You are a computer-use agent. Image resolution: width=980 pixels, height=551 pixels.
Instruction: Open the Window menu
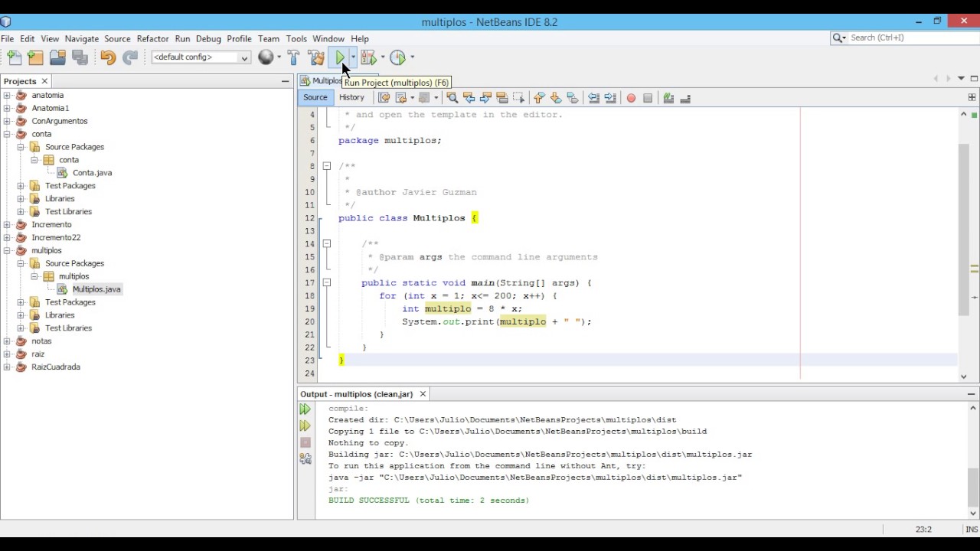point(328,39)
